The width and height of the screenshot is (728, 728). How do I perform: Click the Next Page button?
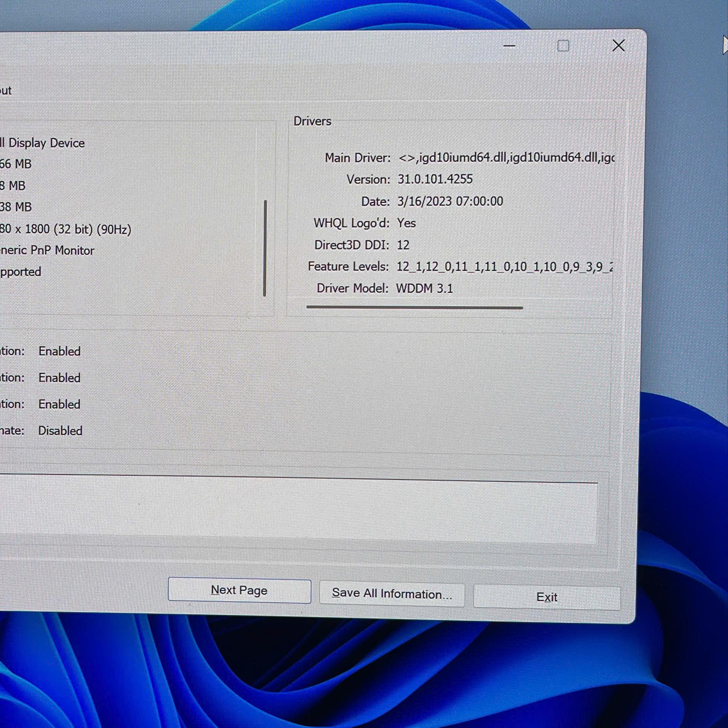[239, 590]
